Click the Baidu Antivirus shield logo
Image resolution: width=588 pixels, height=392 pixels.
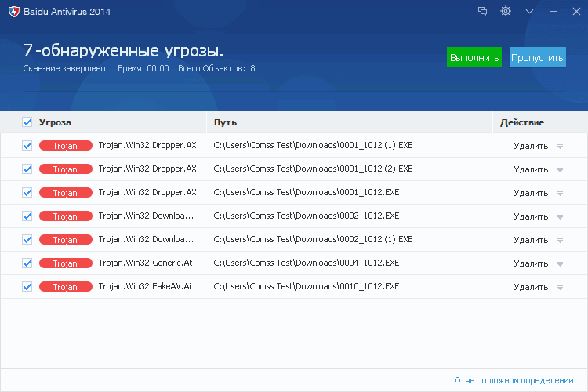pos(14,12)
